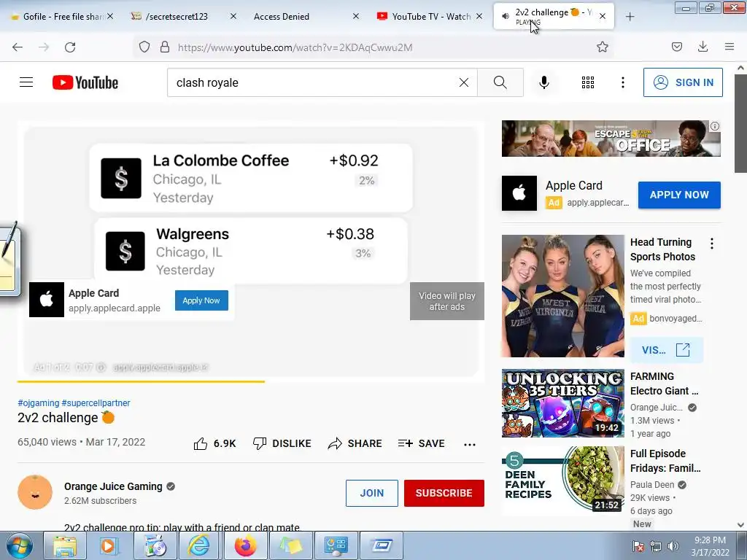
Task: Switch to Gofile tab
Action: point(63,17)
